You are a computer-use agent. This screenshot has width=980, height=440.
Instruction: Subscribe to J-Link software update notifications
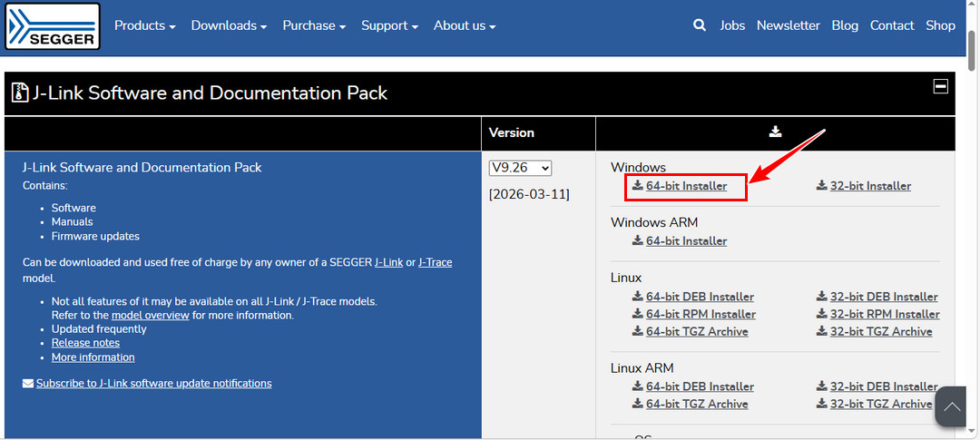click(x=153, y=384)
